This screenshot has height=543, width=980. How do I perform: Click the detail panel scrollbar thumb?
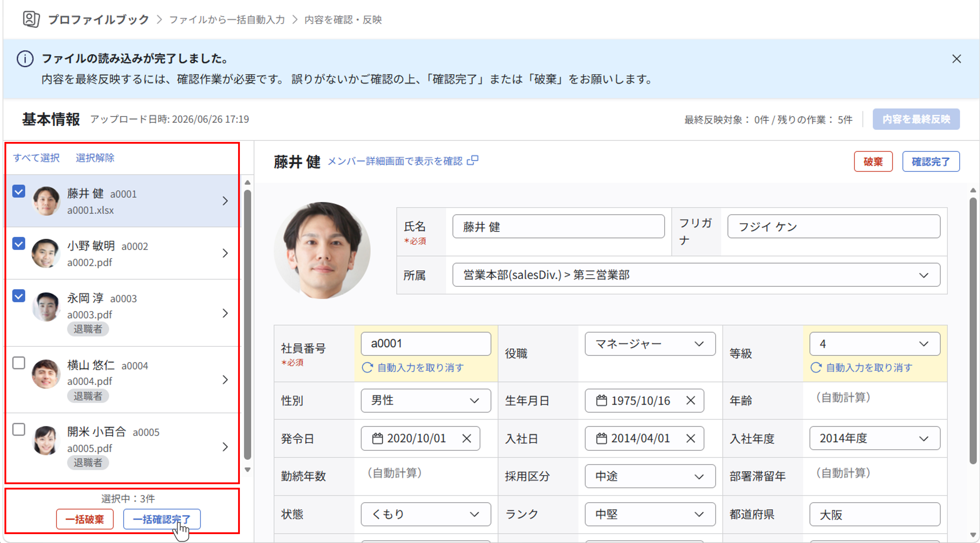[x=973, y=331]
